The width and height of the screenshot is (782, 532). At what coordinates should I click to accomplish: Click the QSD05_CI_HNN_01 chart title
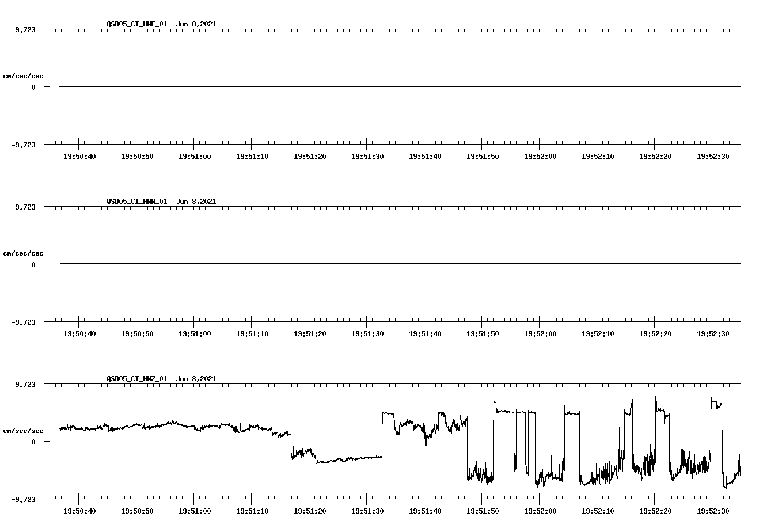161,202
